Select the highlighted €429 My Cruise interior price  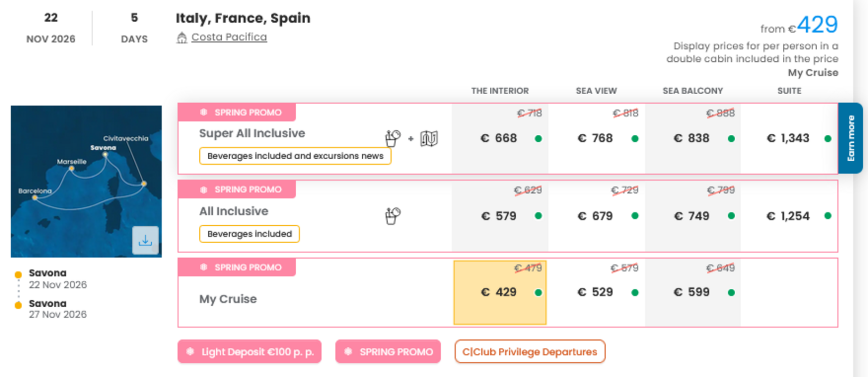coord(499,292)
